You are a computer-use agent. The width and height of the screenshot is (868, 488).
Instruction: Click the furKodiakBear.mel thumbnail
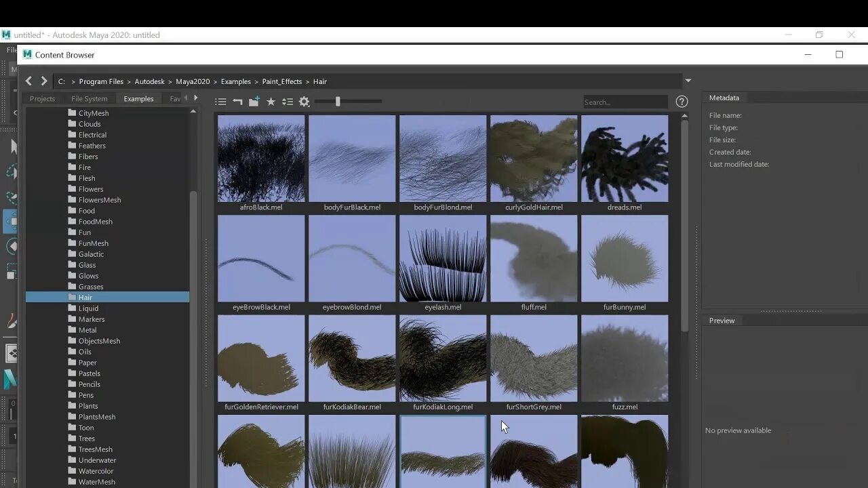click(x=352, y=358)
